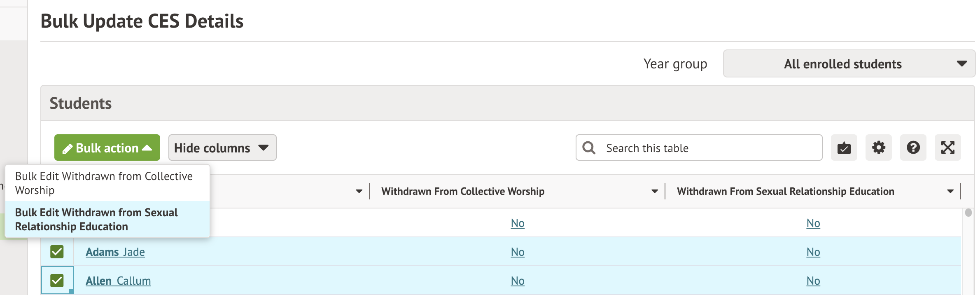Collapse the Bulk action menu button
Screen dimensions: 980x295
tap(107, 147)
